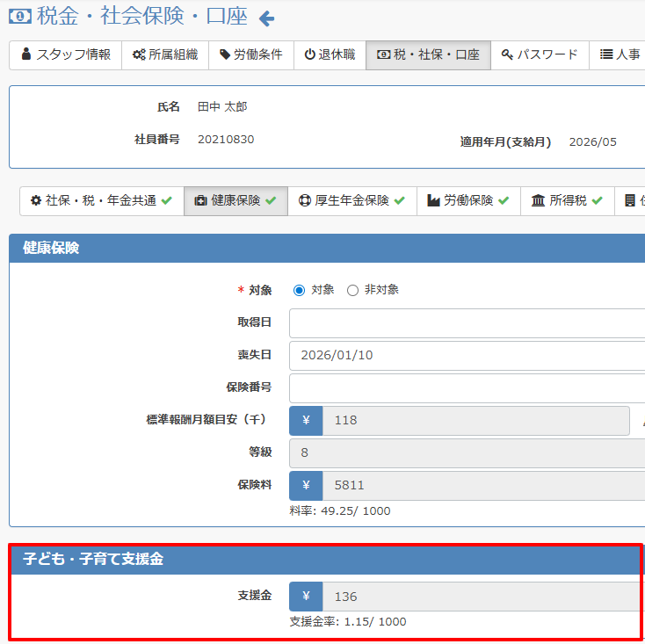
Task: Choose the 非対象 radio button
Action: (353, 290)
